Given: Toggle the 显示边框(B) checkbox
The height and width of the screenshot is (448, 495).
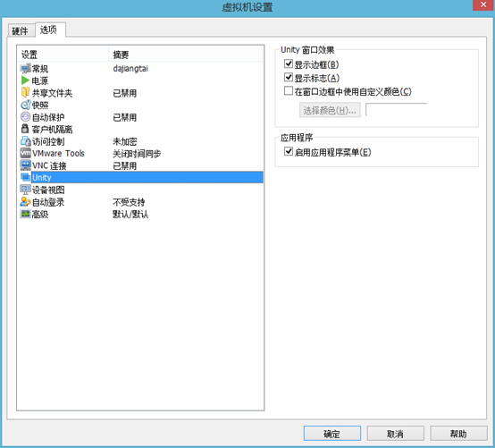Looking at the screenshot, I should coord(289,63).
